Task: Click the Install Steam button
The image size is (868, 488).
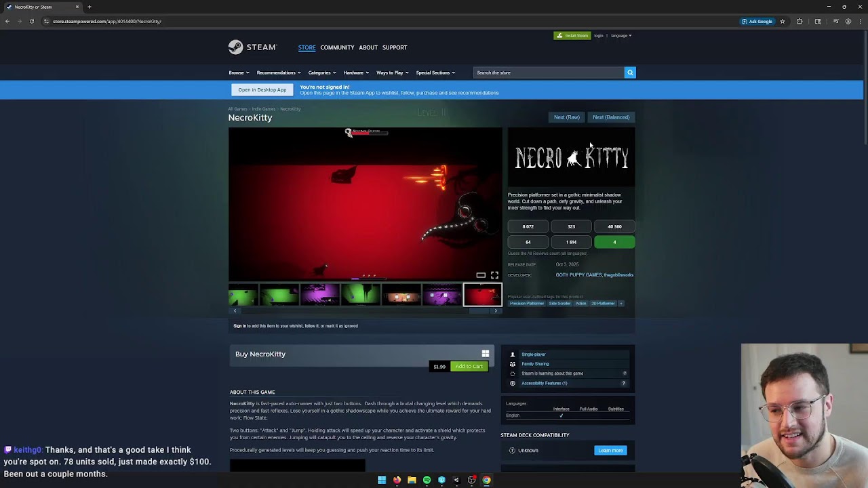Action: 572,35
